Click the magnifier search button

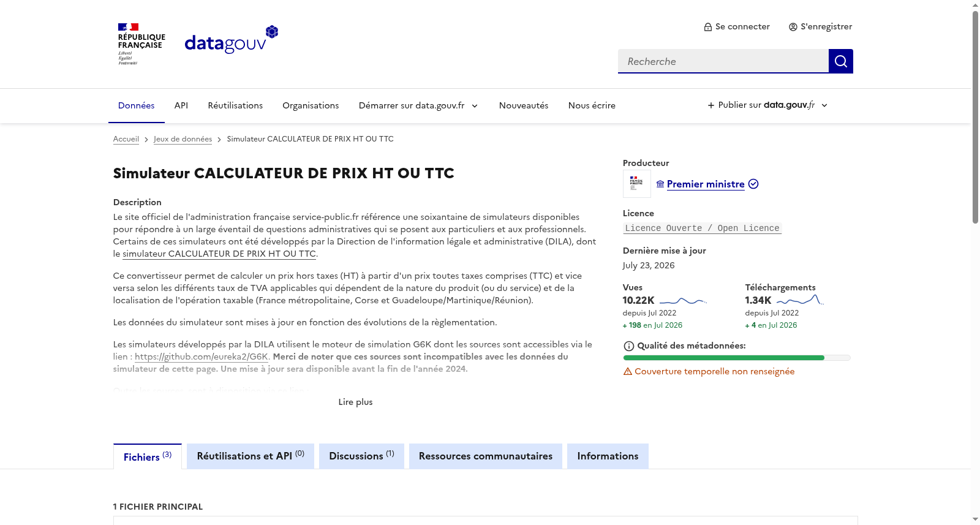pyautogui.click(x=840, y=61)
